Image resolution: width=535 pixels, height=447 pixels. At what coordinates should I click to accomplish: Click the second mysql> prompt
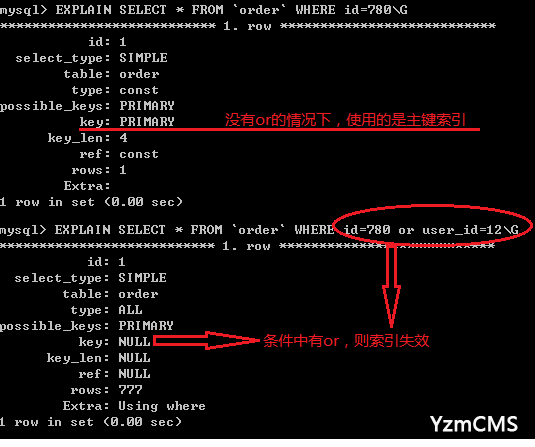point(23,230)
